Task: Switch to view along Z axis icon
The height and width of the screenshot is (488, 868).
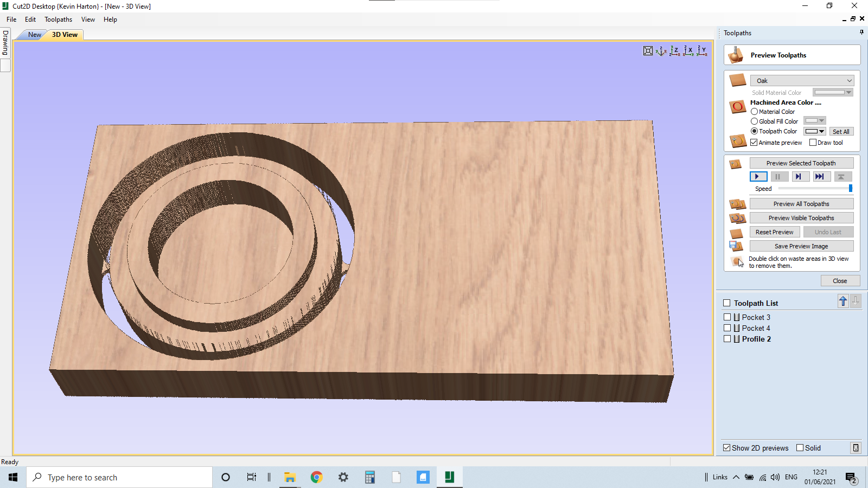Action: point(674,50)
